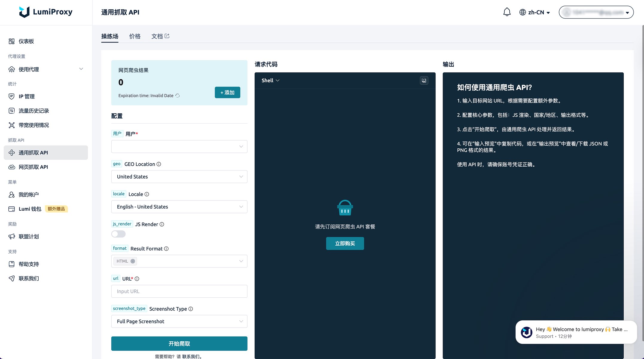
Task: Remove the HTML format tag
Action: pos(133,261)
